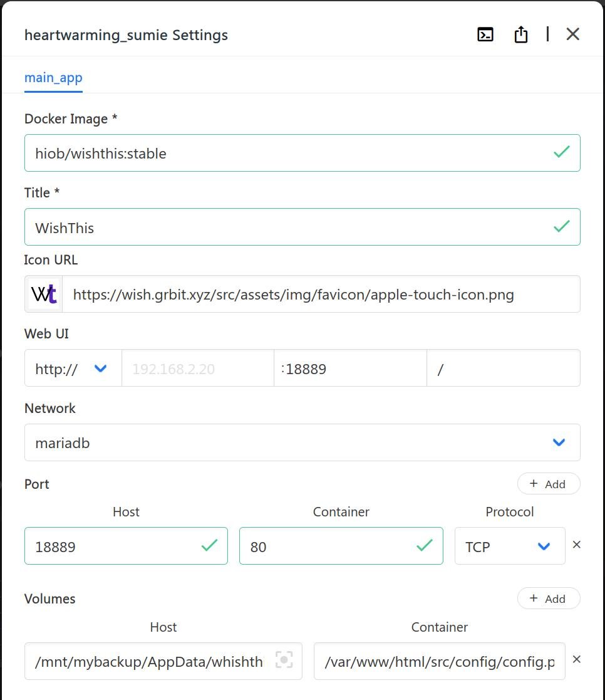Open the TCP protocol dropdown

pos(509,546)
